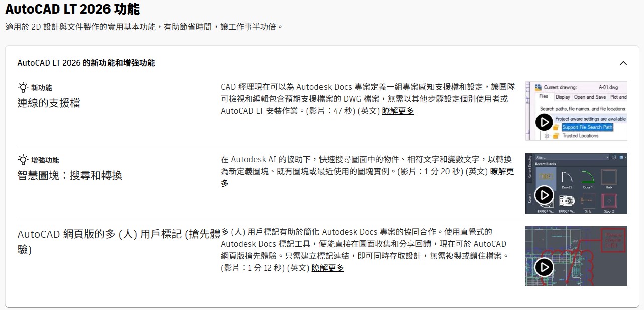The width and height of the screenshot is (644, 310).
Task: Click the lightbulb icon beside 新功能
Action: coord(23,87)
